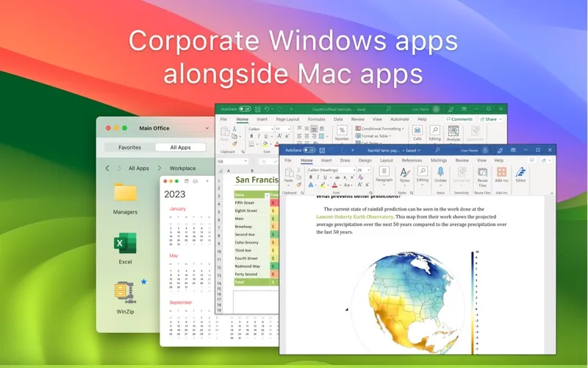Open Editing group in Excel ribbon
588x368 pixels.
[x=434, y=133]
